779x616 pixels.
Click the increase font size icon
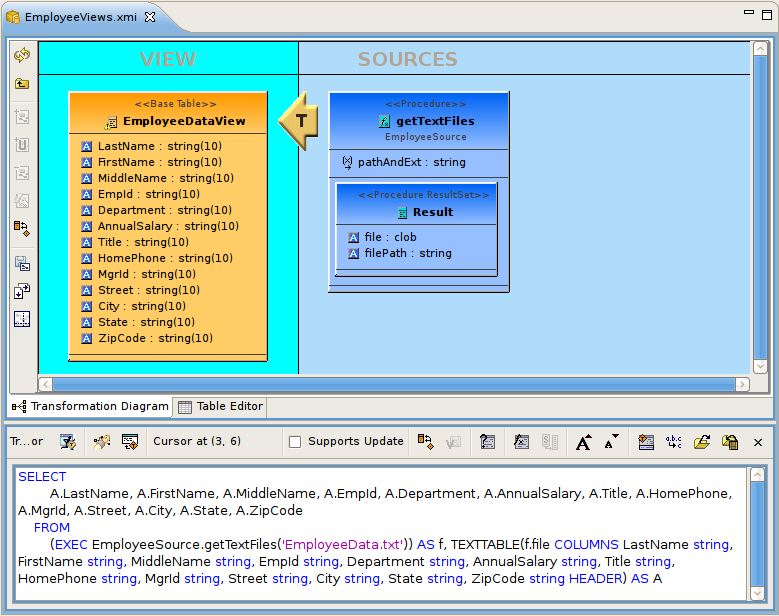coord(584,441)
